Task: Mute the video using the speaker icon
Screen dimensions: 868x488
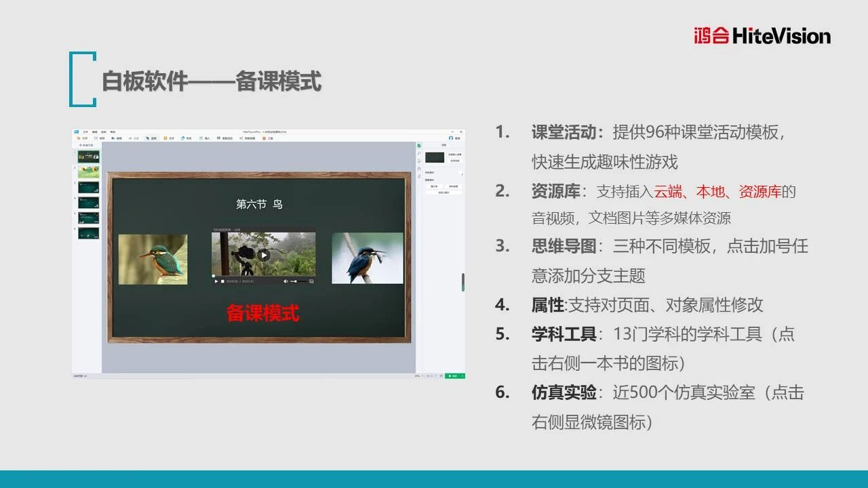Action: point(285,281)
